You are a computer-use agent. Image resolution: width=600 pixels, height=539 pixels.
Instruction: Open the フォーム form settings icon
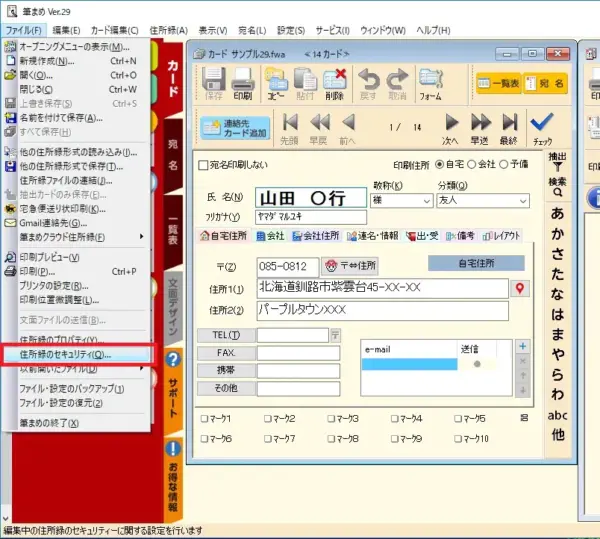430,83
